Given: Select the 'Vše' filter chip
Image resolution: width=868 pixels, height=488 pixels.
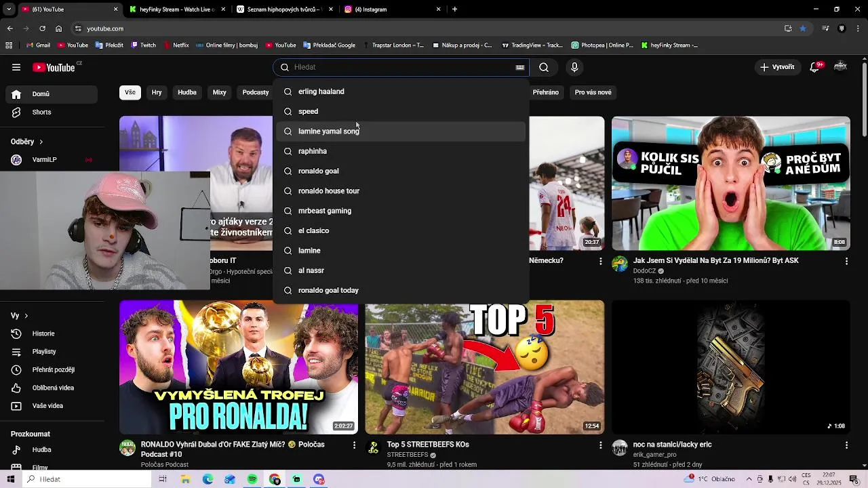Looking at the screenshot, I should click(130, 92).
